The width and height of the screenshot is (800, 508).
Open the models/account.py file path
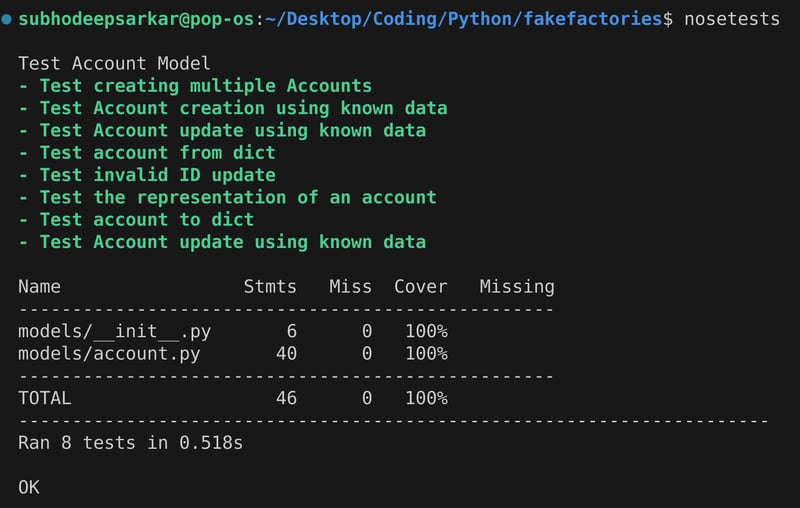109,353
